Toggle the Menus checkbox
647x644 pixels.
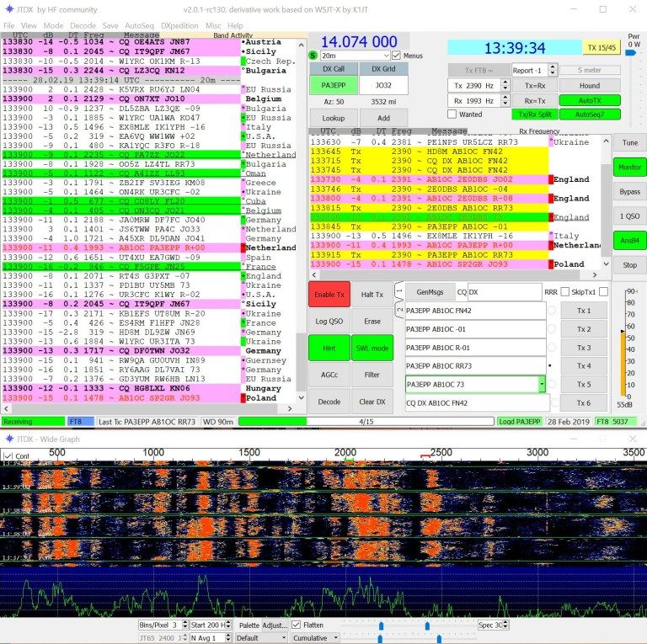pos(397,56)
